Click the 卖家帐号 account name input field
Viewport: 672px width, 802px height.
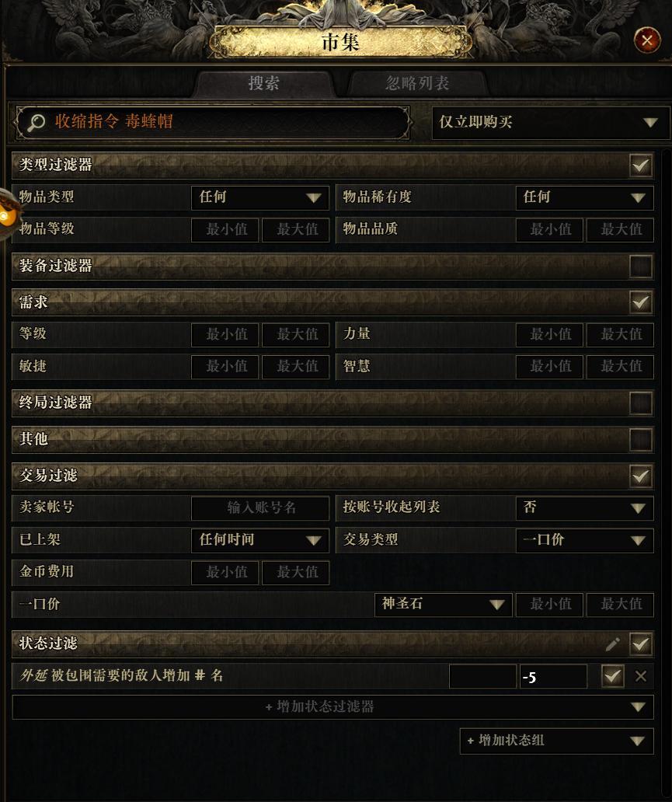coord(259,508)
